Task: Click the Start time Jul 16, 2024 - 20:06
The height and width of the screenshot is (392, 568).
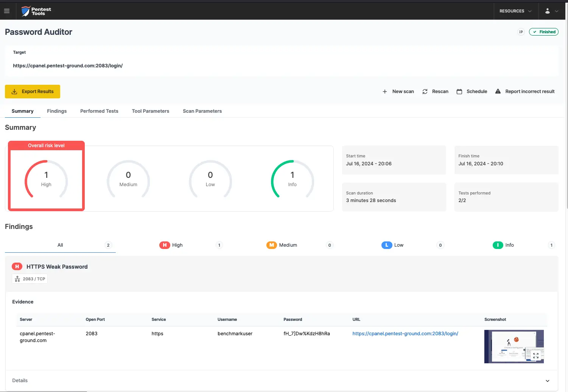Action: tap(369, 164)
